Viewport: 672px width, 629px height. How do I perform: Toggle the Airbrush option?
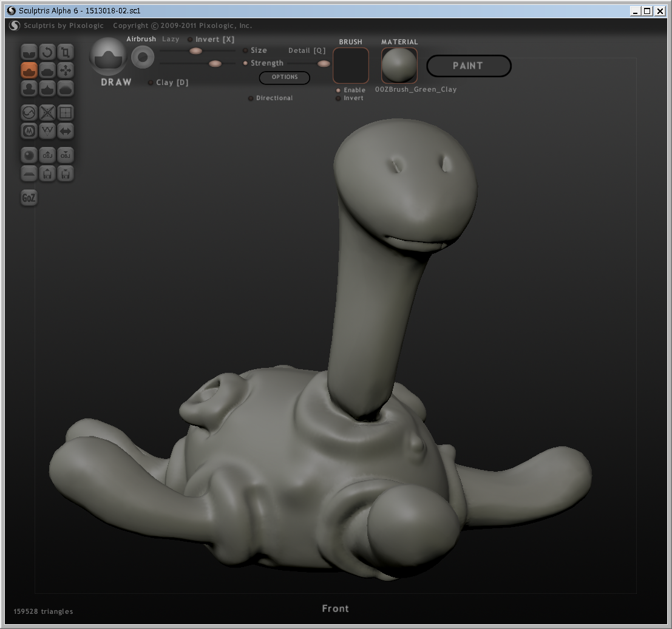tap(141, 39)
